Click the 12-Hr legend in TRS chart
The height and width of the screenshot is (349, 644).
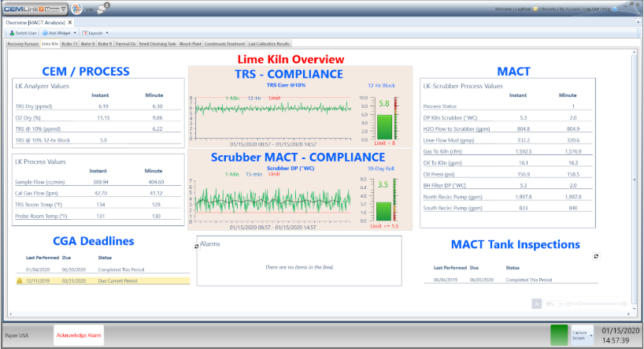pos(254,98)
